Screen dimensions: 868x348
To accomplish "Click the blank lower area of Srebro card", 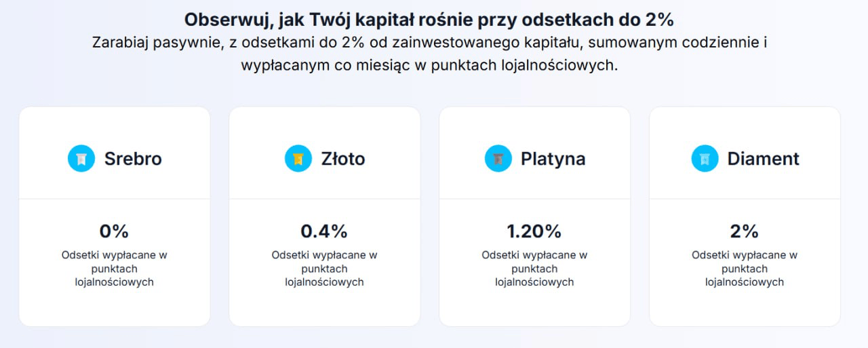I will (x=114, y=308).
